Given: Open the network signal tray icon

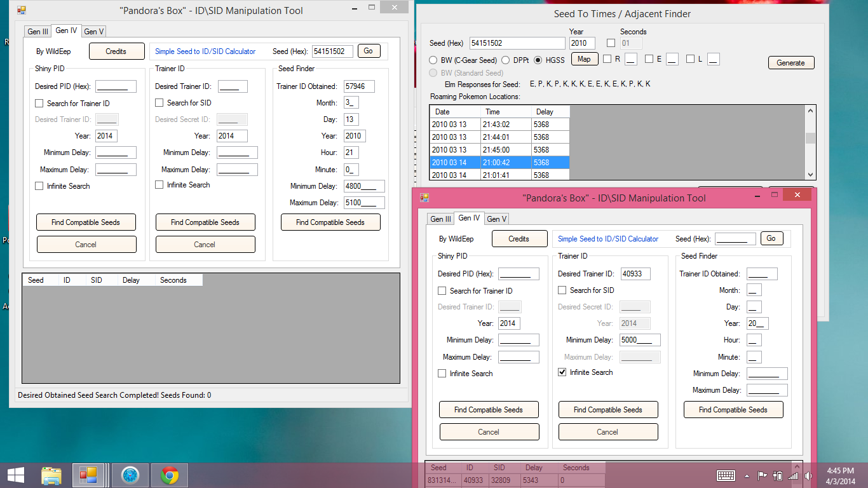Looking at the screenshot, I should coord(793,475).
